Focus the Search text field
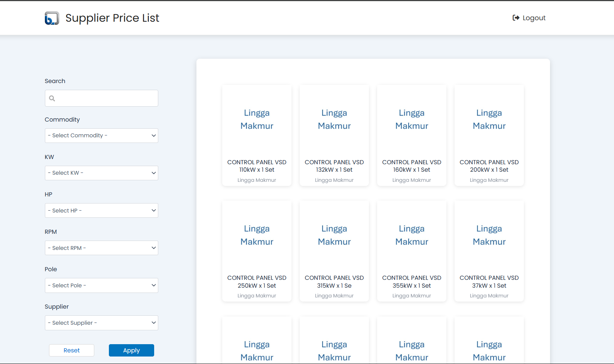 tap(107, 98)
